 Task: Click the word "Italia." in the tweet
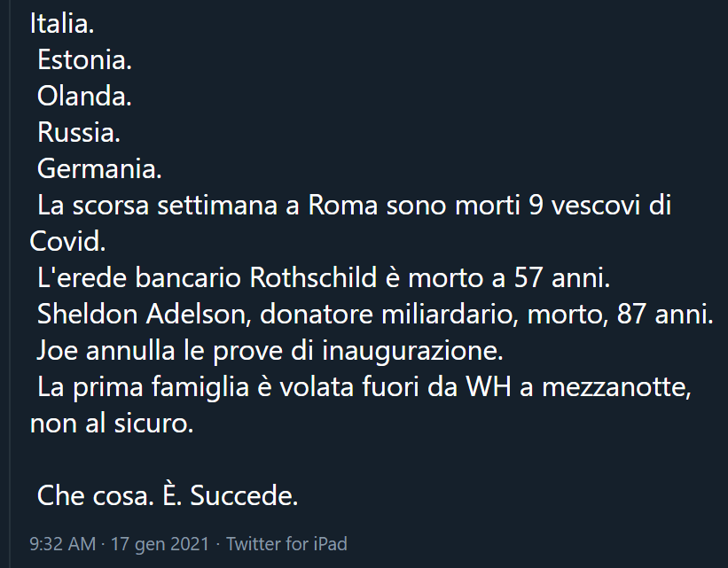(x=62, y=24)
